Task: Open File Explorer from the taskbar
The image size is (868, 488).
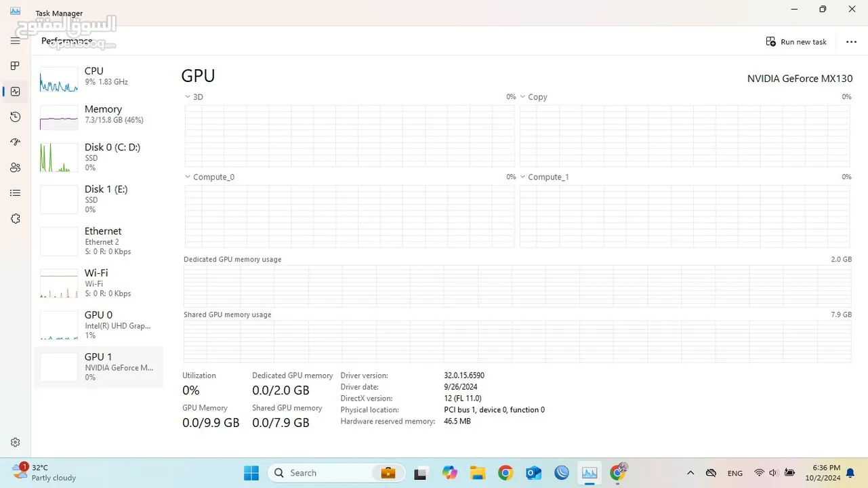Action: pos(478,473)
